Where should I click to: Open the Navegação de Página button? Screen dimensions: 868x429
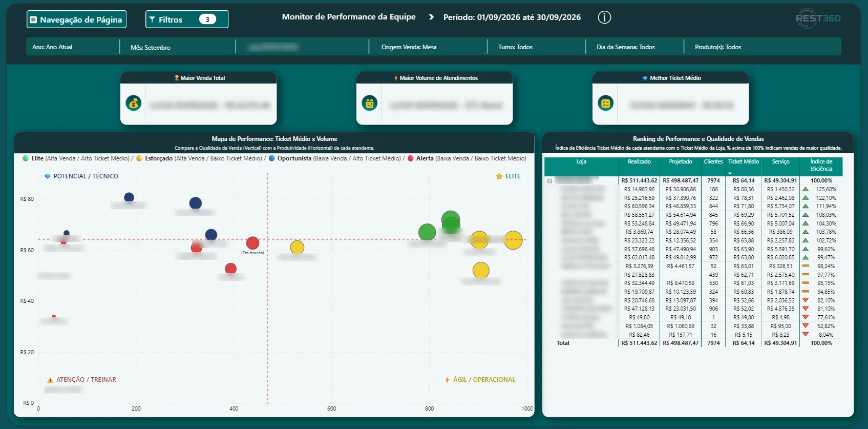click(x=77, y=19)
